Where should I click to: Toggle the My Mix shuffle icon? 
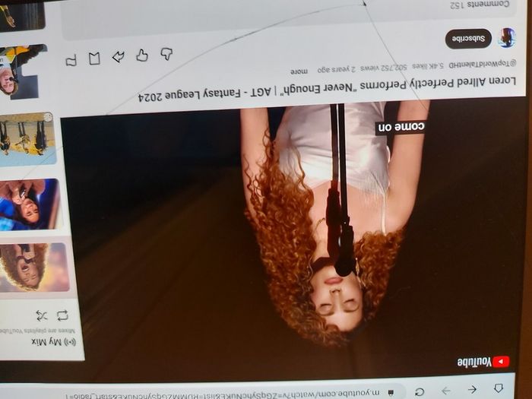tap(41, 315)
